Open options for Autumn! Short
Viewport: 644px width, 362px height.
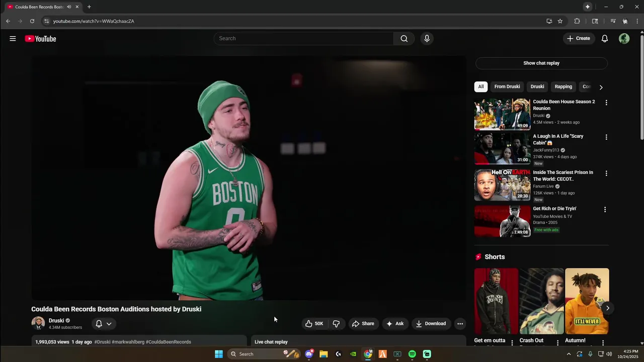(x=603, y=342)
